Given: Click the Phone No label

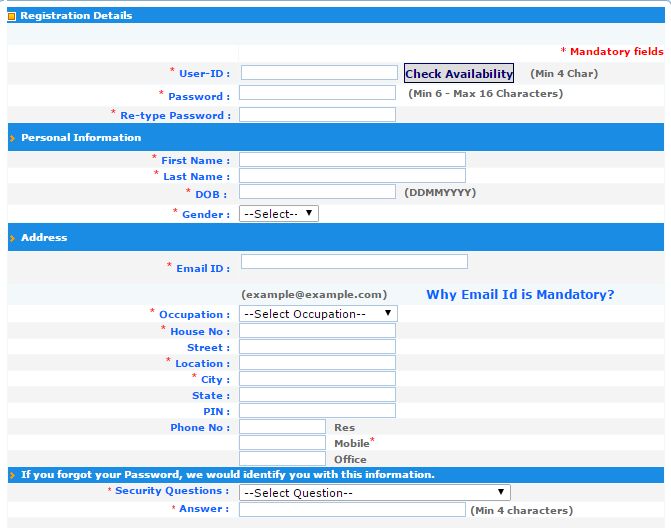Looking at the screenshot, I should point(200,427).
